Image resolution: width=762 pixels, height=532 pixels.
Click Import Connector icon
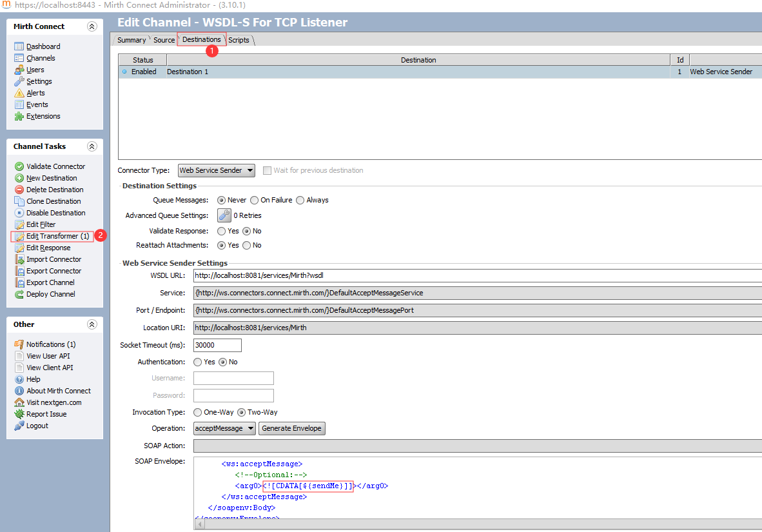(19, 260)
